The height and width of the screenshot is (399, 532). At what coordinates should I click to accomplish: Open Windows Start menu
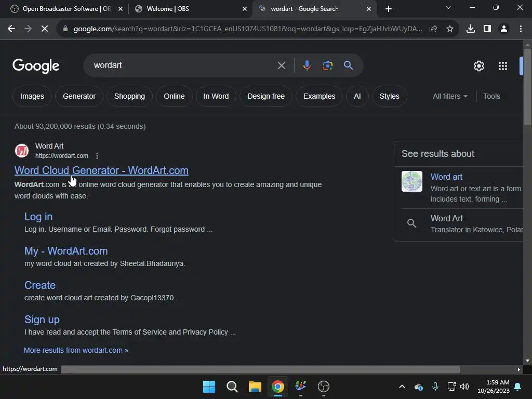tap(209, 387)
